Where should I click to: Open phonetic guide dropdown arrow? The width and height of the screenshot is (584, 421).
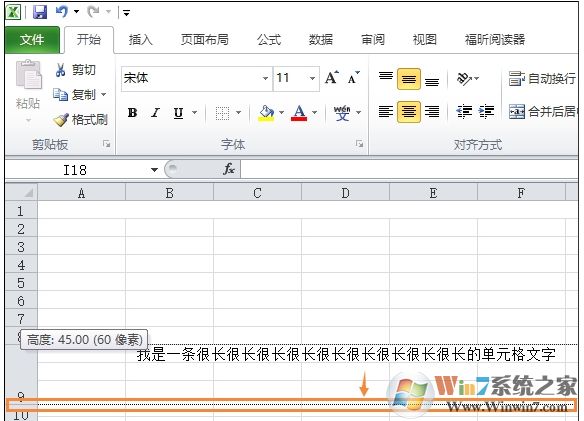359,113
